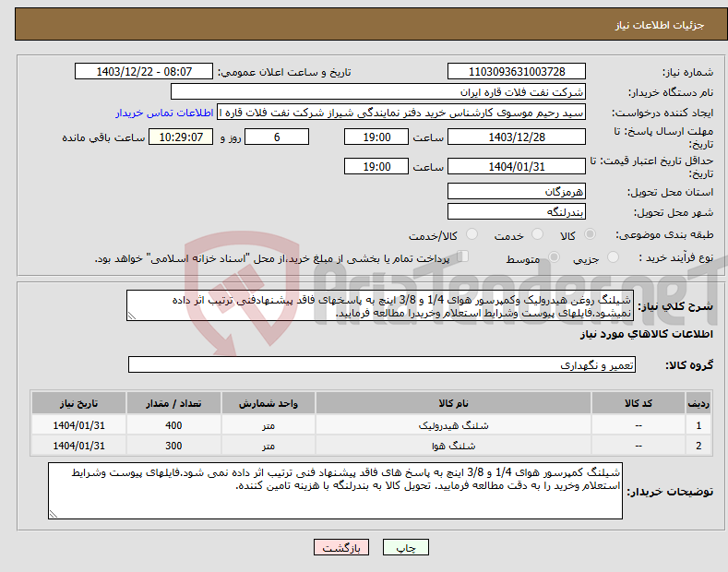Click the کد کالا column header
This screenshot has height=572, width=728.
click(638, 403)
